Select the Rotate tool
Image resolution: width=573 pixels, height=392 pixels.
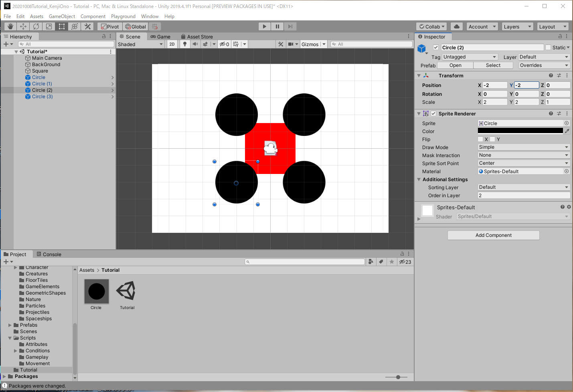click(36, 26)
